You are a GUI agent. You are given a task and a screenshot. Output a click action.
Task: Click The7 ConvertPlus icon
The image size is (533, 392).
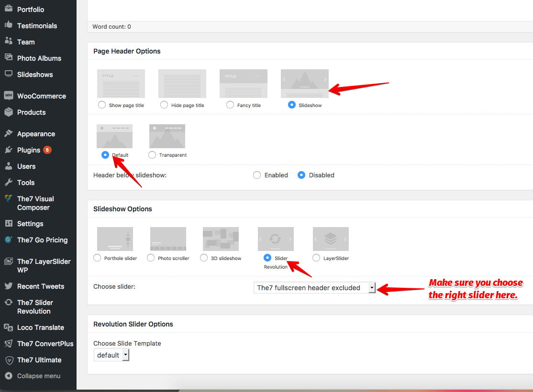[9, 343]
